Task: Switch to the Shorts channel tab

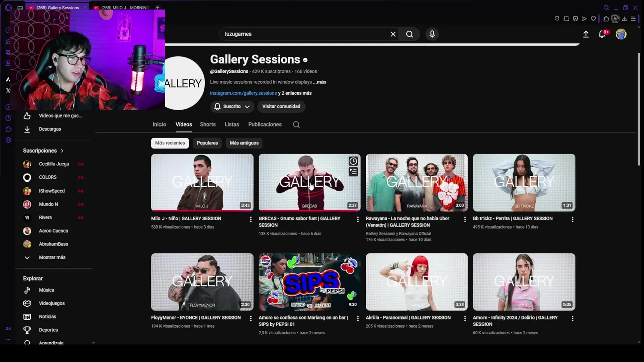Action: [208, 124]
